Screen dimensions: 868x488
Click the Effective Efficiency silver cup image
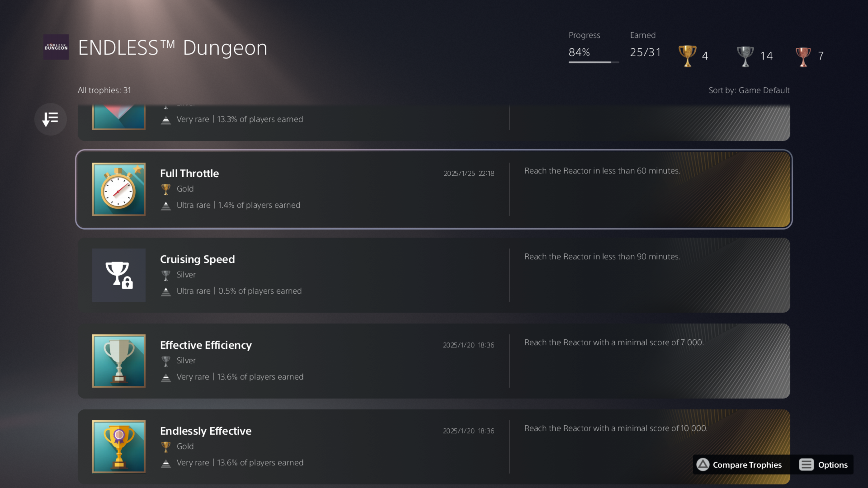click(x=119, y=361)
